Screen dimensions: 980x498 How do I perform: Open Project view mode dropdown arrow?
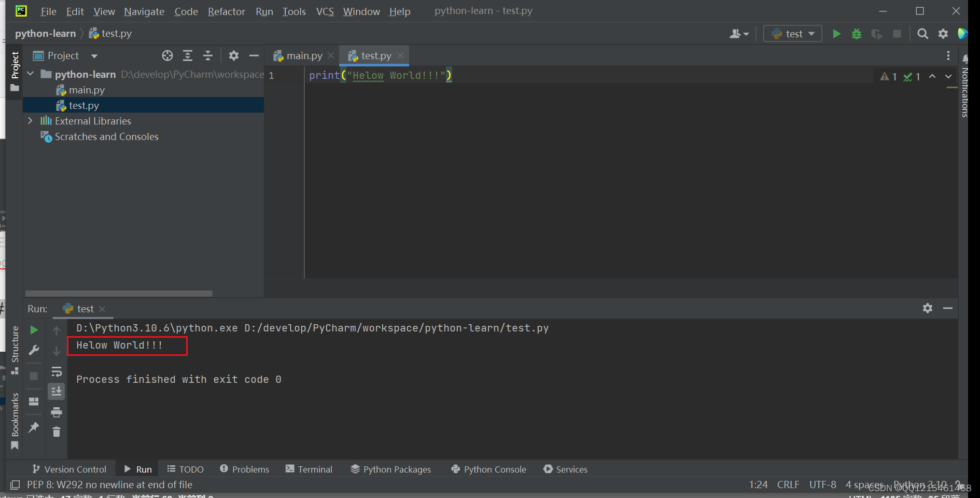[x=94, y=56]
